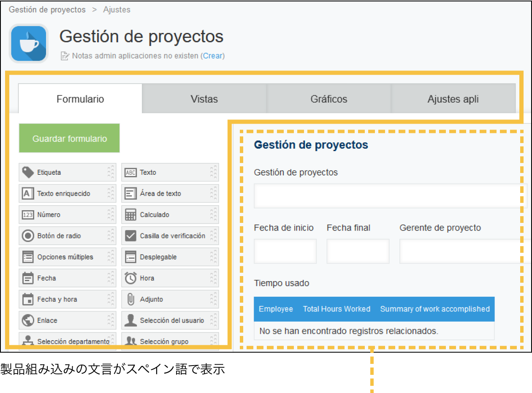
Task: Click the coffee cup app icon
Action: click(x=29, y=43)
